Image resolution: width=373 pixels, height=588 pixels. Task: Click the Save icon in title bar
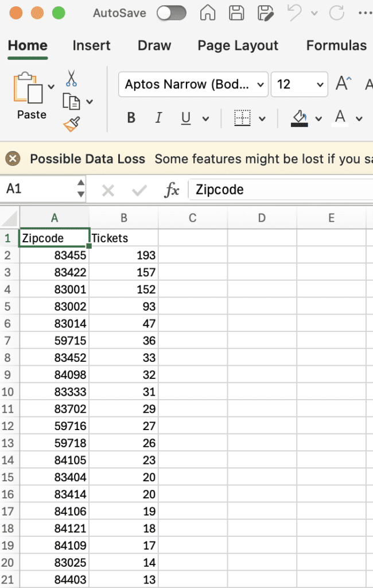click(236, 13)
